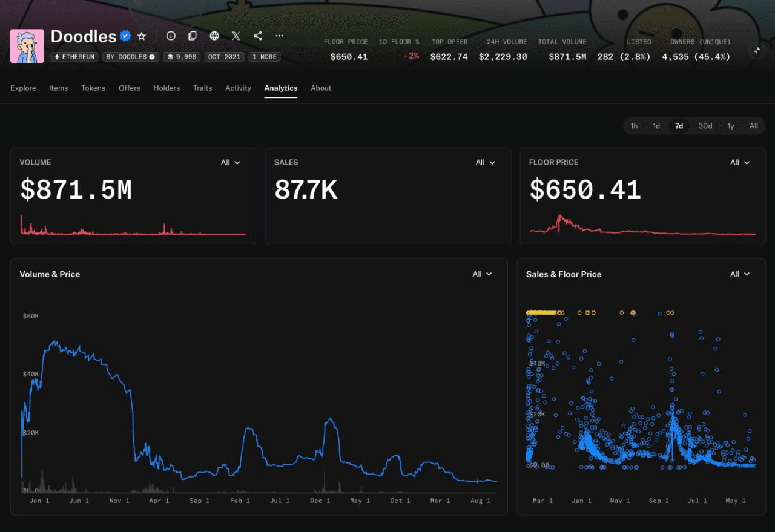
Task: Open the Sales card All dropdown
Action: point(486,162)
